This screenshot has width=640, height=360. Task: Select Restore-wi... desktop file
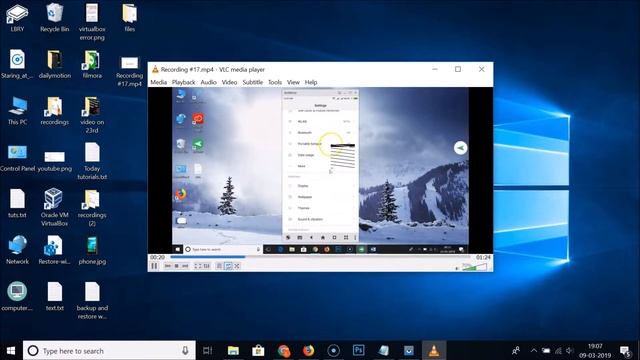click(x=54, y=250)
